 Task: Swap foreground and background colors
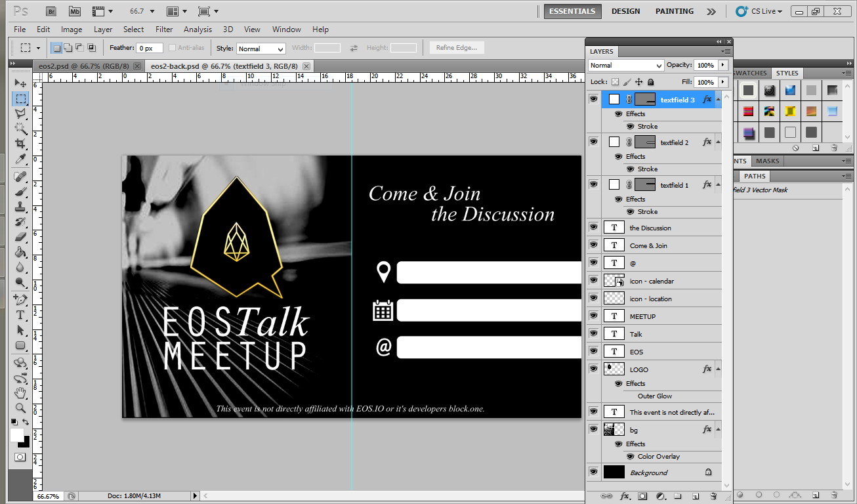26,422
